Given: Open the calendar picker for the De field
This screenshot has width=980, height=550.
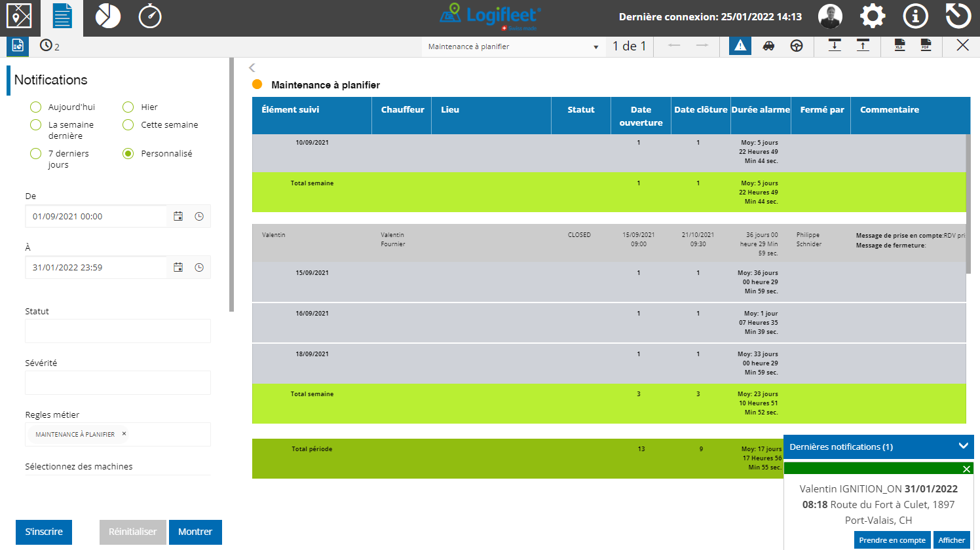Looking at the screenshot, I should pos(178,215).
